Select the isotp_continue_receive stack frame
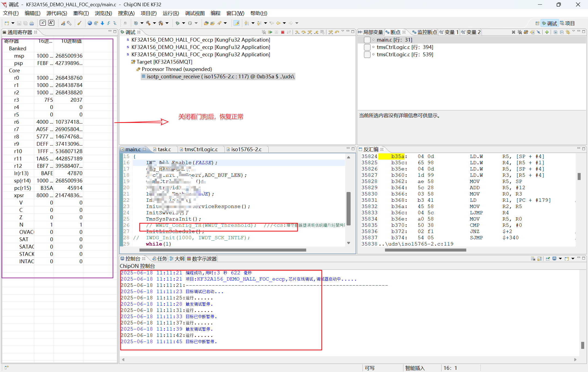This screenshot has height=372, width=588. 218,76
